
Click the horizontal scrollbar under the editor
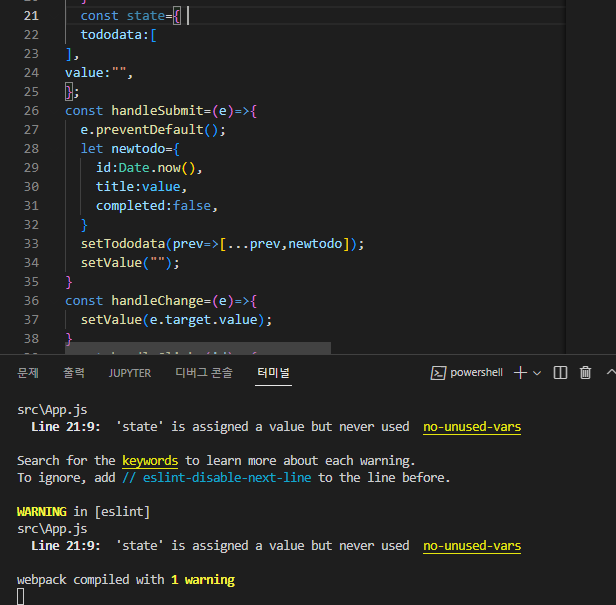tap(198, 348)
